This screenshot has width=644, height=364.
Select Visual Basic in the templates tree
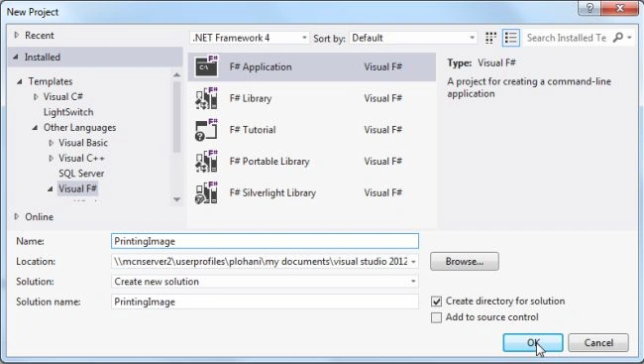click(x=83, y=143)
